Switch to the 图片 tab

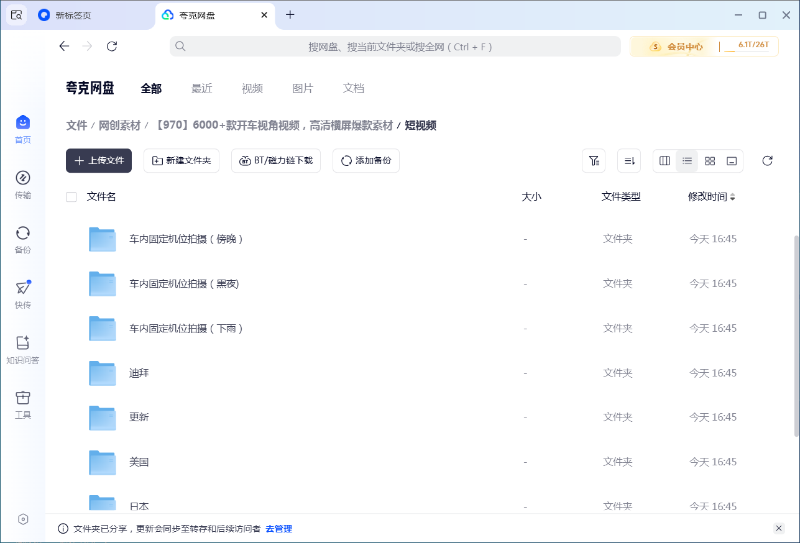click(303, 88)
